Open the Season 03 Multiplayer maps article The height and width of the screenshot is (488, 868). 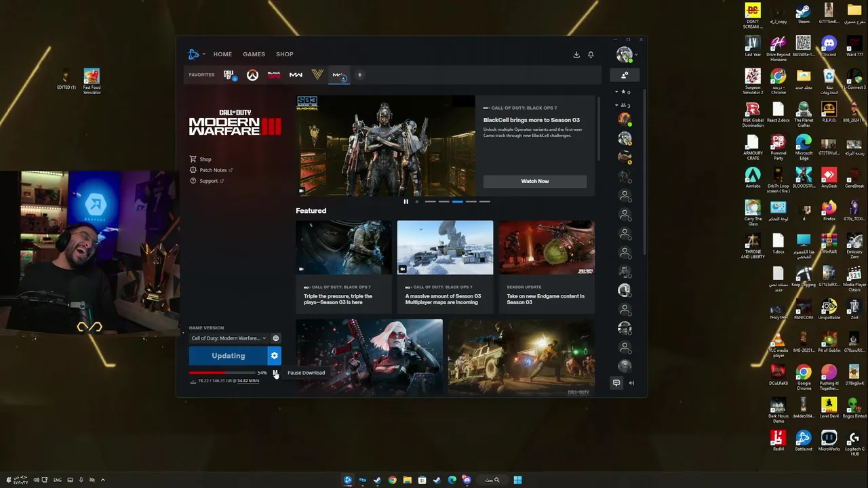point(445,267)
